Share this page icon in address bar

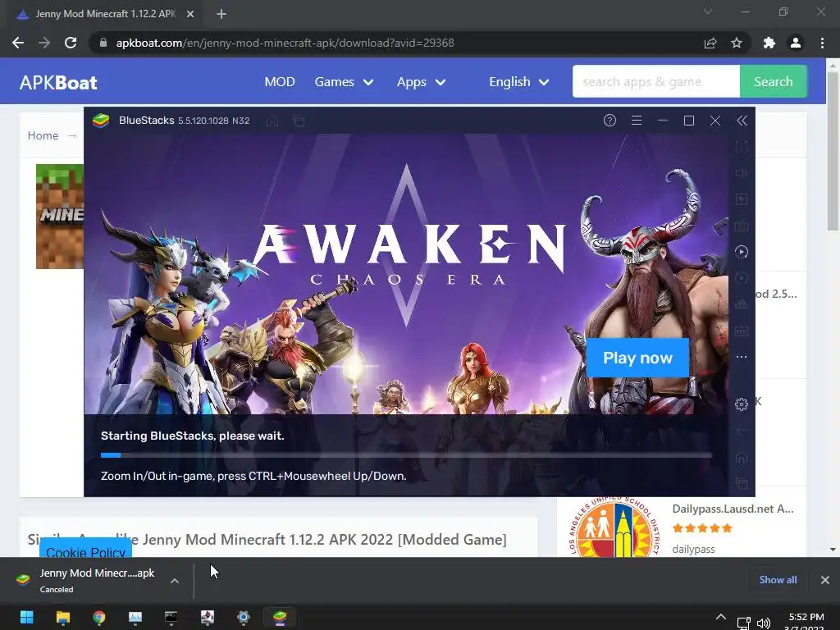[710, 43]
